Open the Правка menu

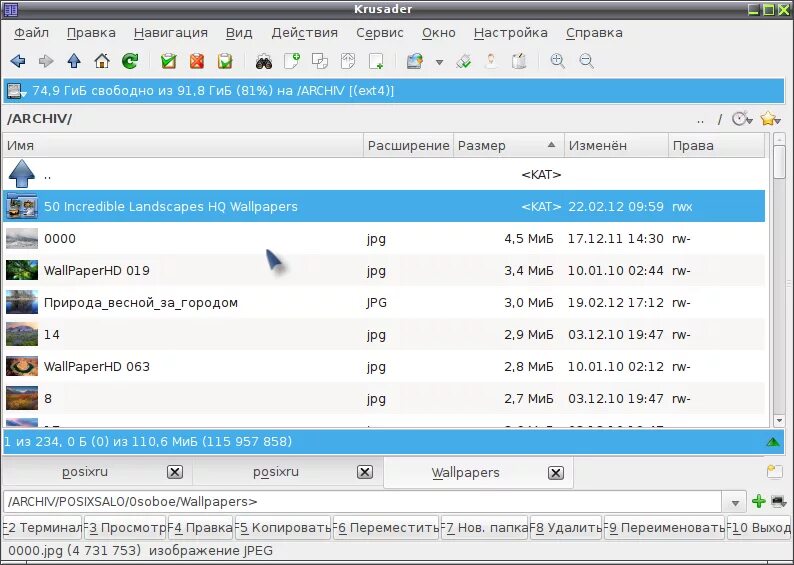tap(91, 33)
